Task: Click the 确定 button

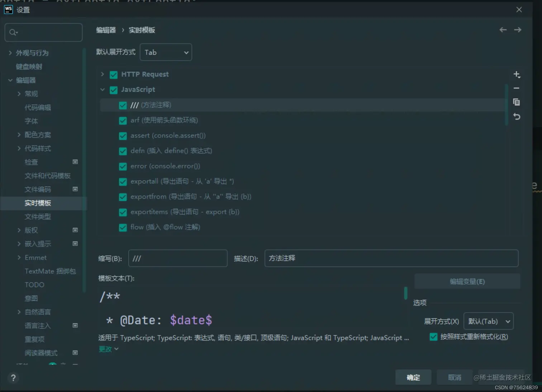Action: pyautogui.click(x=413, y=377)
